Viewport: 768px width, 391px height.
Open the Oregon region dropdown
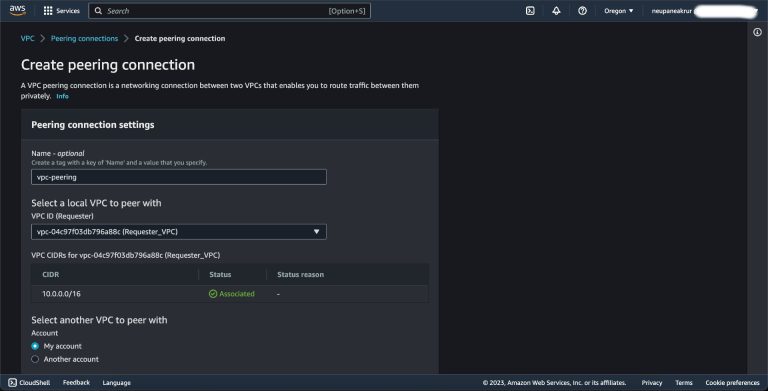click(x=619, y=11)
